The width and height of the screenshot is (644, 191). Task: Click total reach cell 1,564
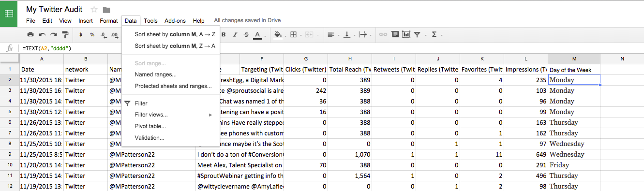tap(350, 176)
